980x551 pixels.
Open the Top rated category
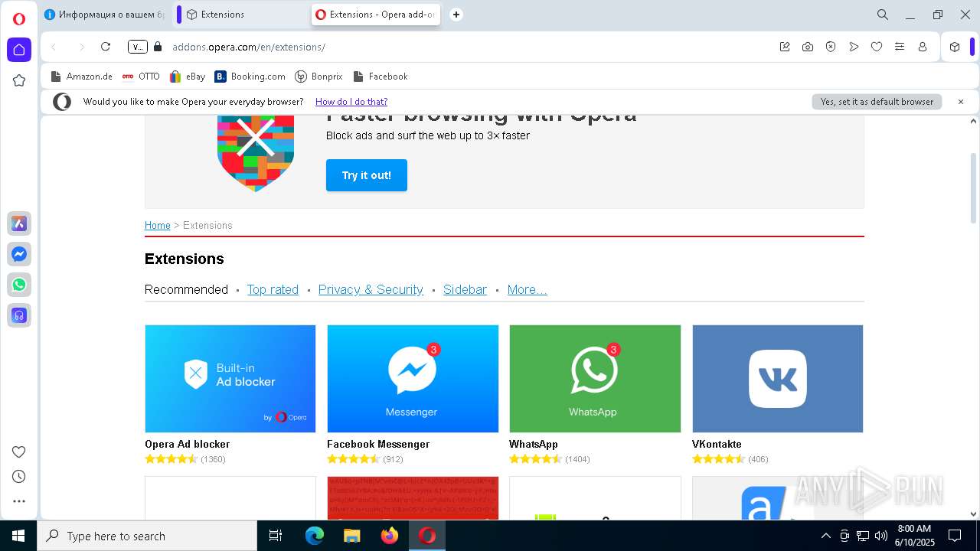273,289
